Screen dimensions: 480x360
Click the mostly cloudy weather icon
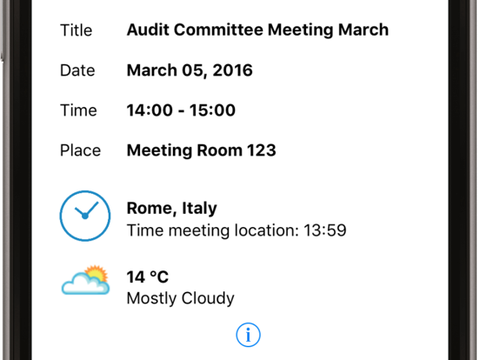click(86, 280)
